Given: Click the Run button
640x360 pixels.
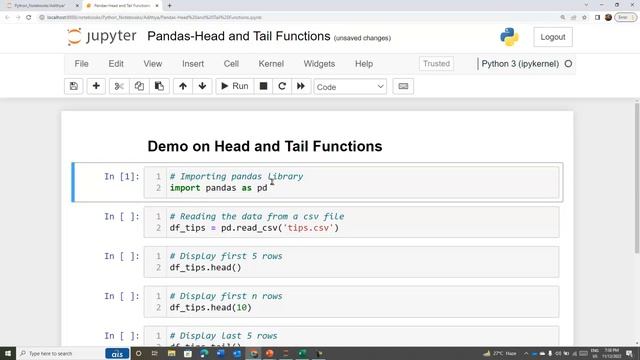Looking at the screenshot, I should coord(235,86).
